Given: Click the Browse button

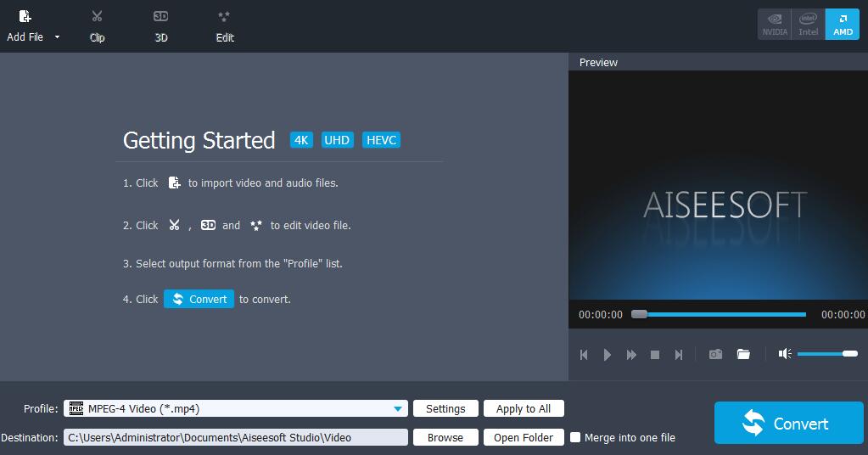Looking at the screenshot, I should (x=445, y=437).
